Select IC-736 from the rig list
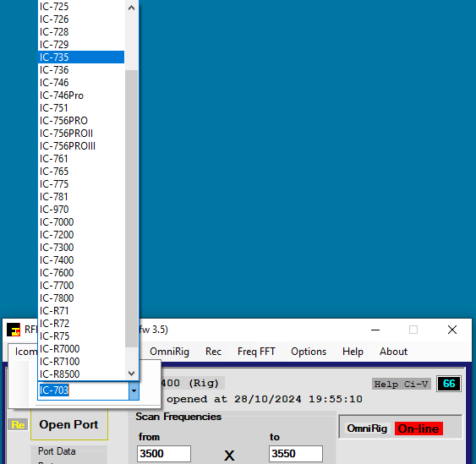476x464 pixels. tap(81, 70)
